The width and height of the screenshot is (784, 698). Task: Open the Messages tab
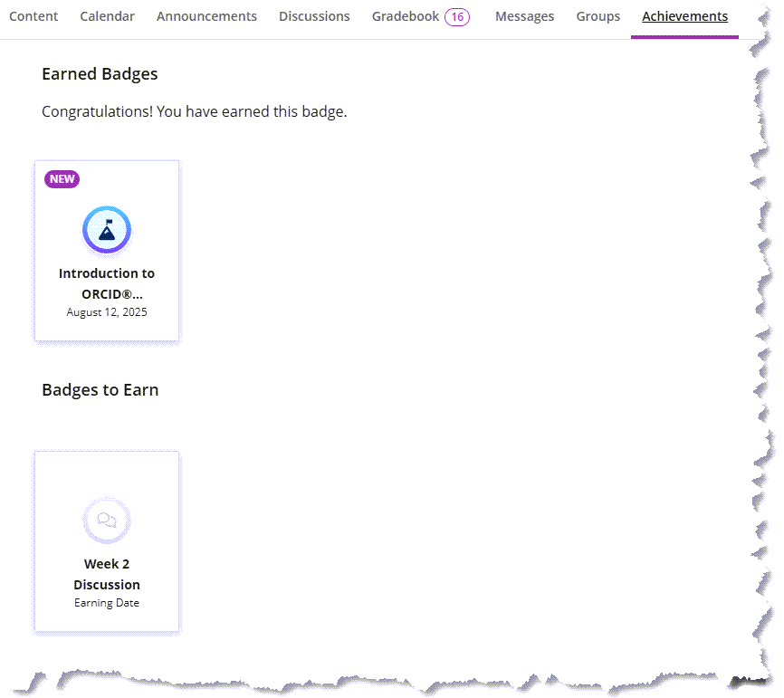pos(524,16)
